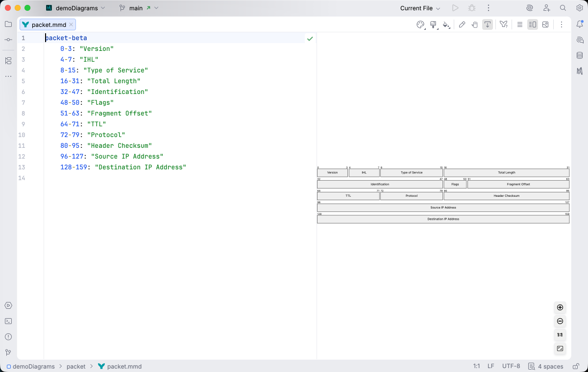
Task: Click the Flags block in diagram
Action: [x=455, y=184]
